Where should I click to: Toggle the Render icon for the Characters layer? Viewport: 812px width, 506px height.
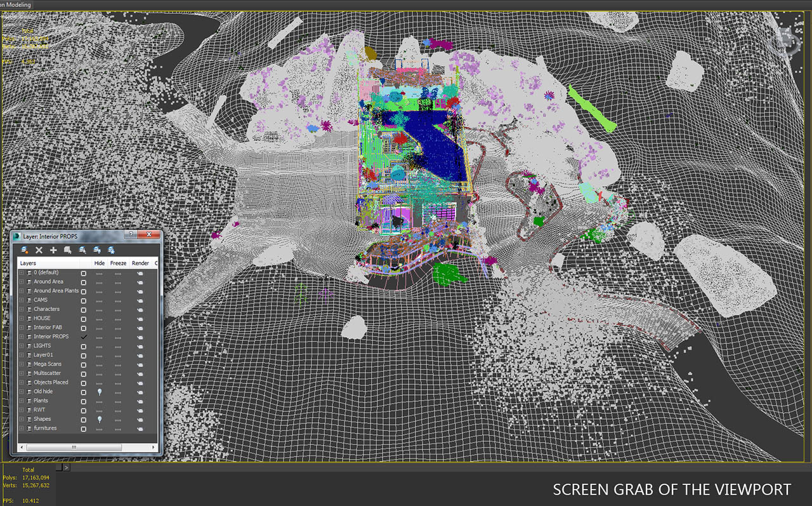click(x=140, y=309)
